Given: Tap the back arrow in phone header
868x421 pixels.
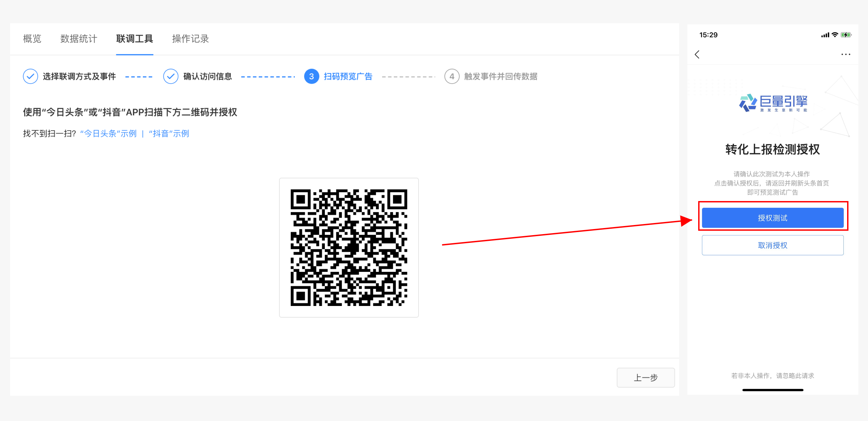Looking at the screenshot, I should coord(697,54).
